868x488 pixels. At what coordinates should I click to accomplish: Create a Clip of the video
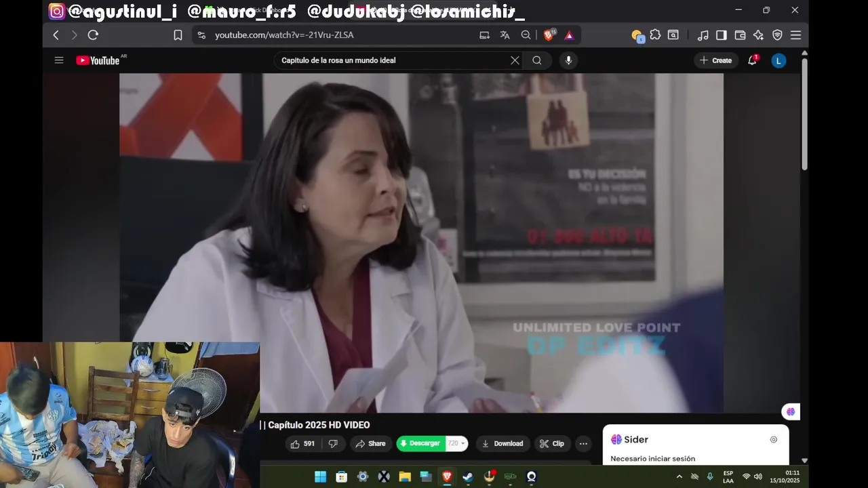[552, 444]
